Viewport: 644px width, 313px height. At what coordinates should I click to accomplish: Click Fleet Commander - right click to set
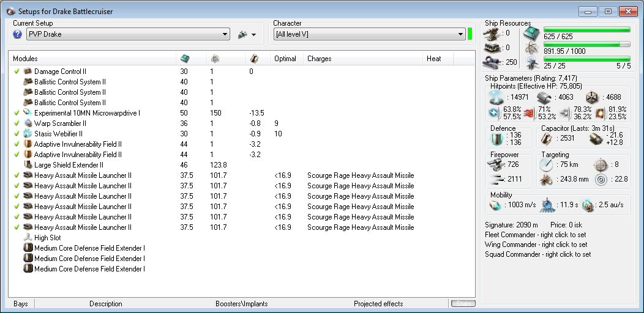coord(536,235)
